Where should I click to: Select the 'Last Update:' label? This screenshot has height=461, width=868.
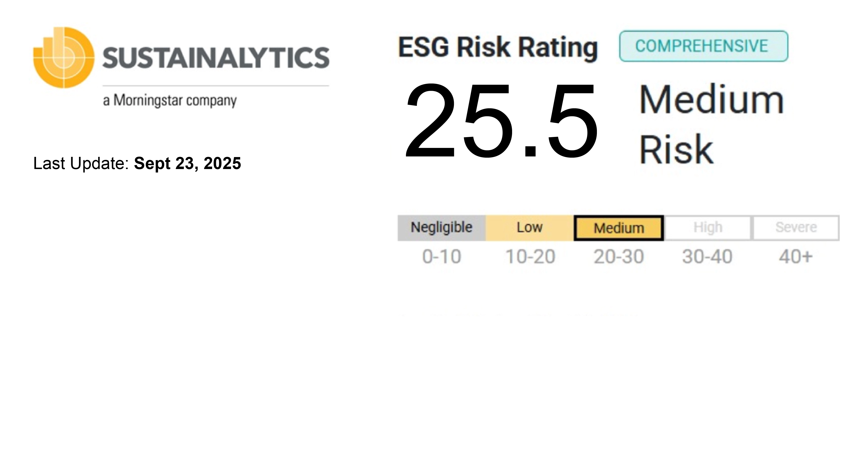click(x=81, y=163)
